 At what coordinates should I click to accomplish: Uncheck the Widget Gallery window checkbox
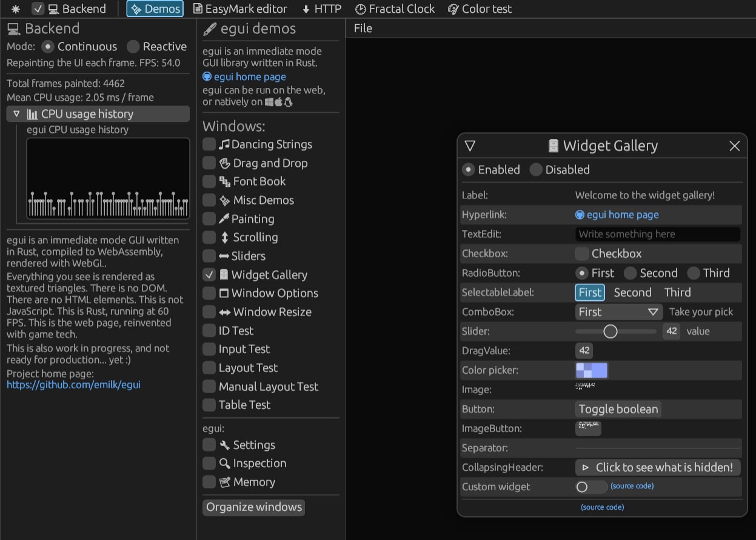coord(209,275)
